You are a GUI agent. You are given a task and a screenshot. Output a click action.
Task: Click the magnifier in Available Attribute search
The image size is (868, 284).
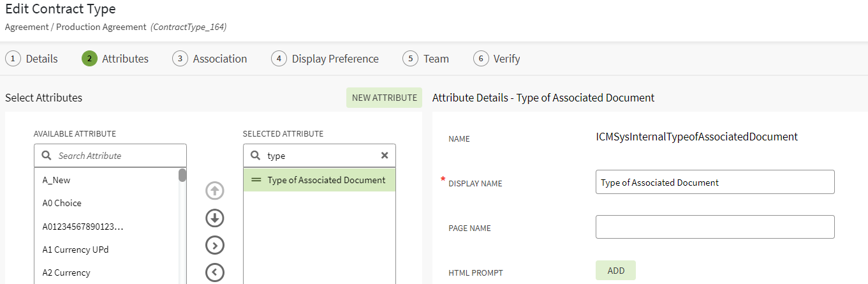pos(47,156)
